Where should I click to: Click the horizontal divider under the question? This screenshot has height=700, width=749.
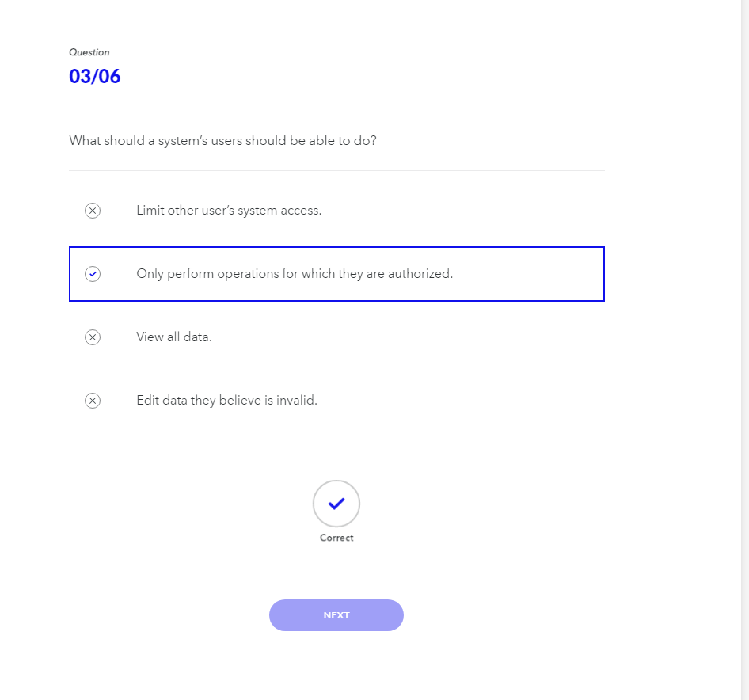tap(336, 170)
